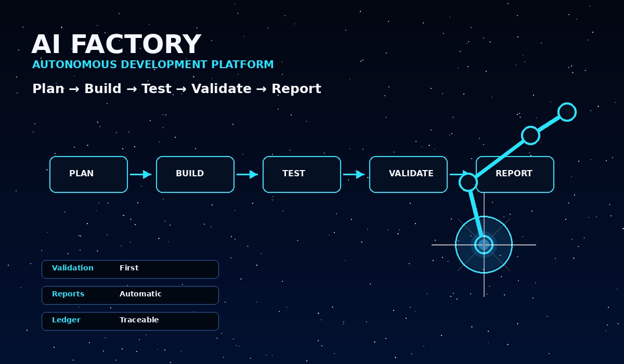Click the robot arm joint beside REPORT box
The width and height of the screenshot is (624, 364).
point(468,182)
